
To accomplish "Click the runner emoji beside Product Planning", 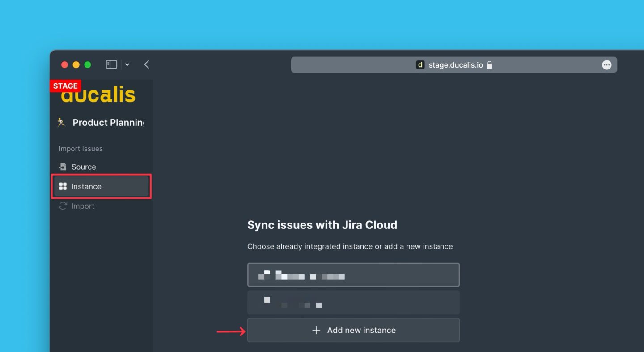I will click(61, 122).
